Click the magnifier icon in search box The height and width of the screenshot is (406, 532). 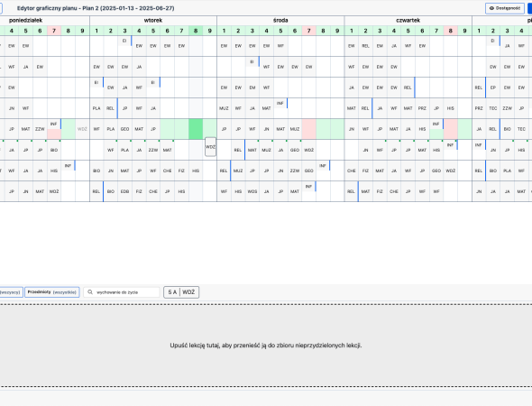[x=90, y=292]
